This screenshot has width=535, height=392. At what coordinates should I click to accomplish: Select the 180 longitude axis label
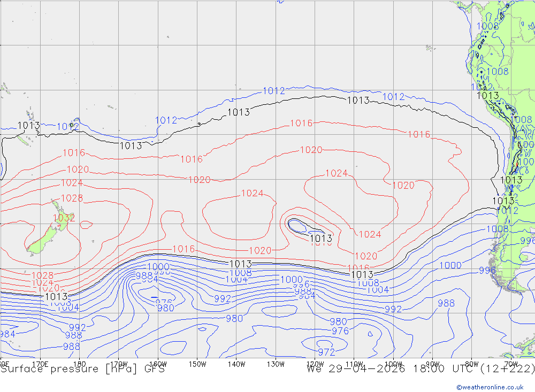tap(79, 364)
